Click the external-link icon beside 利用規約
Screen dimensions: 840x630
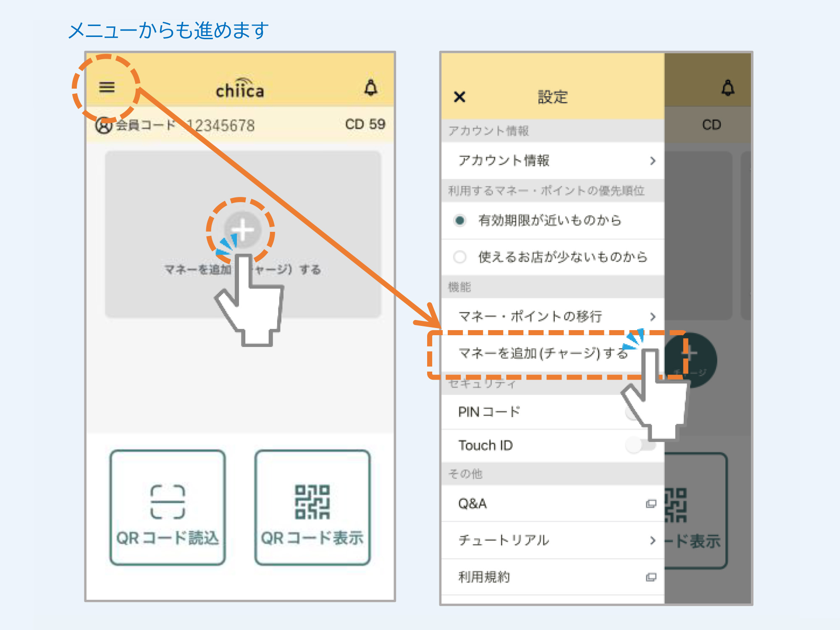[651, 577]
